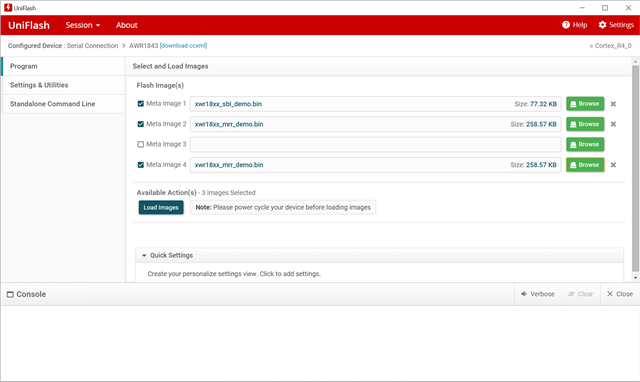Remove Meta Image 1 with its X icon
The image size is (640, 382).
[x=613, y=104]
